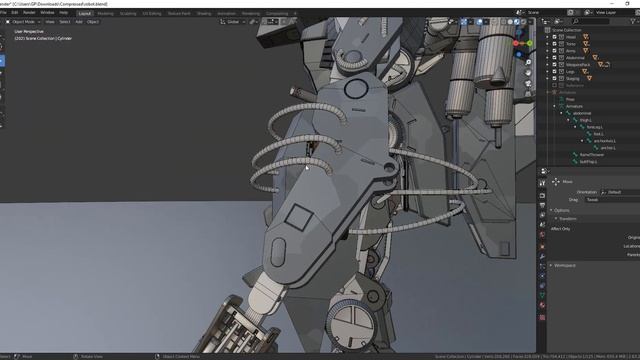Open the viewport Select menu
This screenshot has height=360, width=640.
coord(64,22)
